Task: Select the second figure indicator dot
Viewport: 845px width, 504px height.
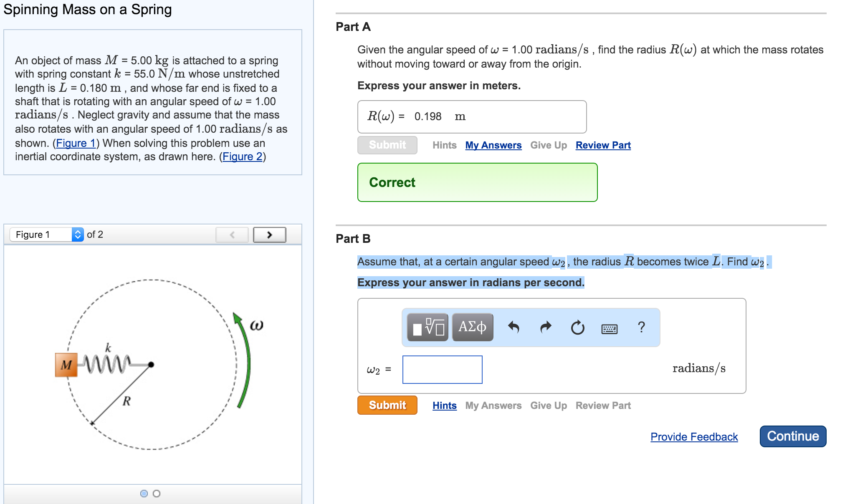Action: point(156,493)
